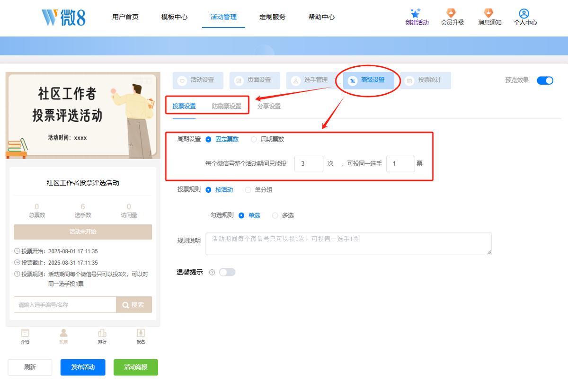Open 活动管理 in navigation

[223, 17]
